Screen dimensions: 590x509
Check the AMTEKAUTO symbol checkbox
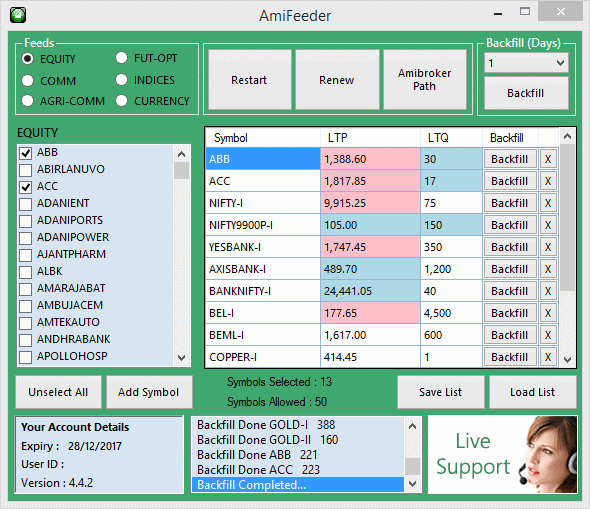[26, 323]
